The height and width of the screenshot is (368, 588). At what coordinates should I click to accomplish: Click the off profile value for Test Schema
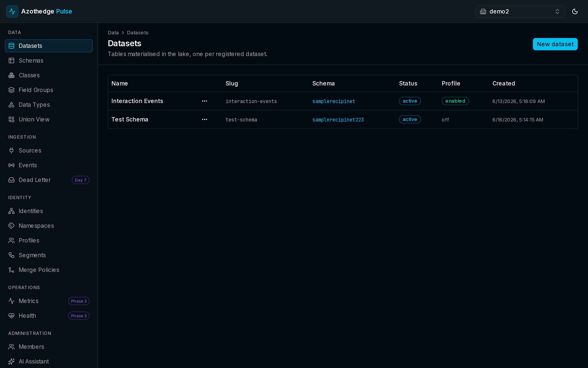[x=445, y=120]
